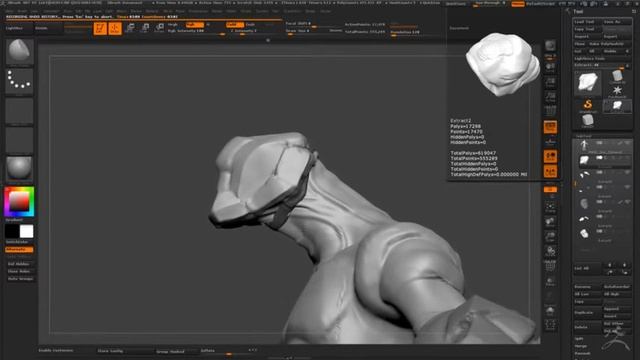Toggle the eye icon on the figure subtool
The image size is (640, 360).
pos(627,143)
